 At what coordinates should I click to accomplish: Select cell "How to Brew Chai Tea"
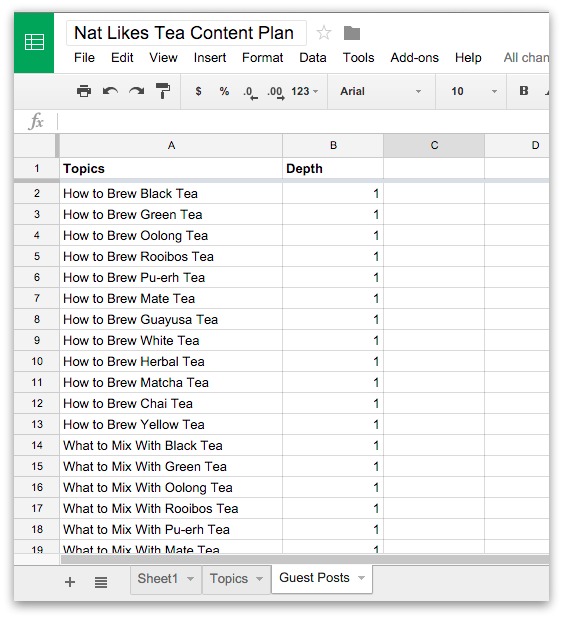(171, 403)
